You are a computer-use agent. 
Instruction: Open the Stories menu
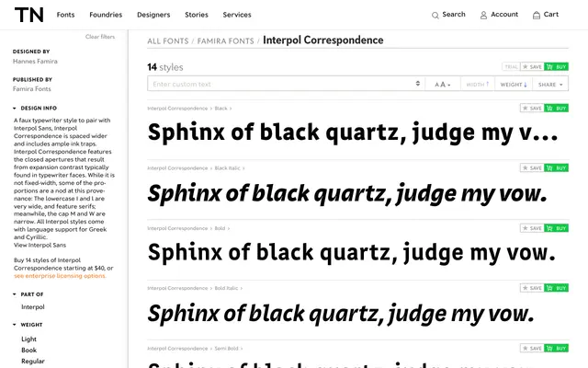197,15
